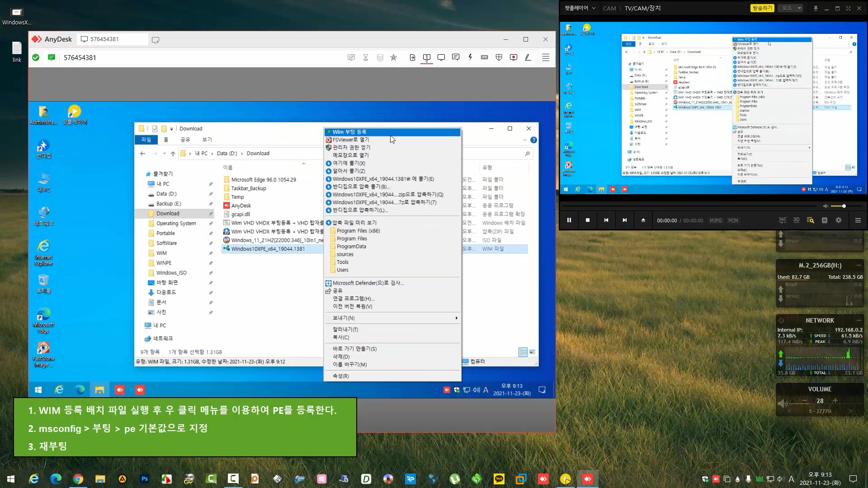This screenshot has width=868, height=488.
Task: Click 속성(R) in context menu
Action: [392, 376]
